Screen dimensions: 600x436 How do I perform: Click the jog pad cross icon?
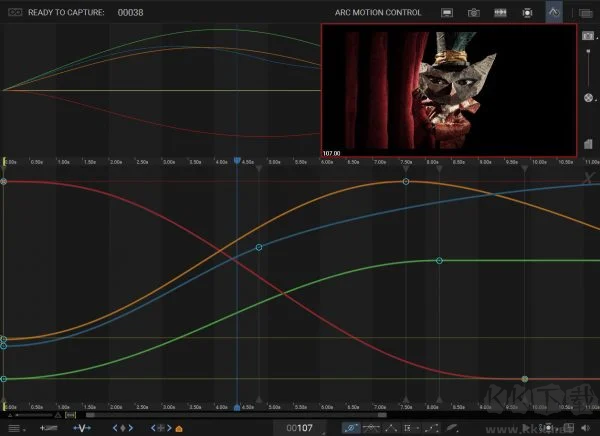[x=161, y=428]
